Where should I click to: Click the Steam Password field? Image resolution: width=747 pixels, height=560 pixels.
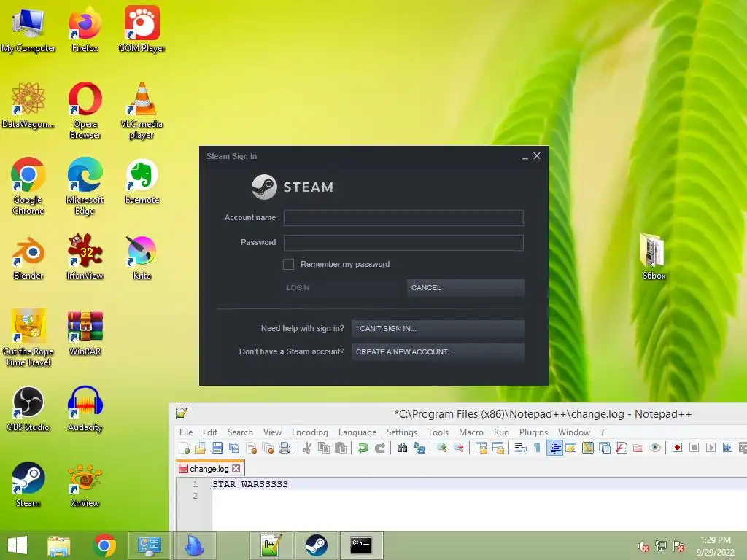[403, 243]
